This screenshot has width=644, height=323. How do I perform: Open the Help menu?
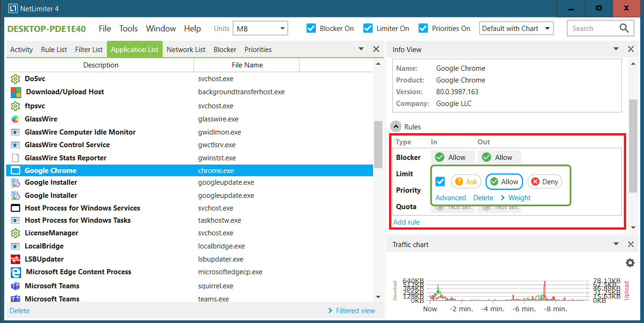click(192, 29)
